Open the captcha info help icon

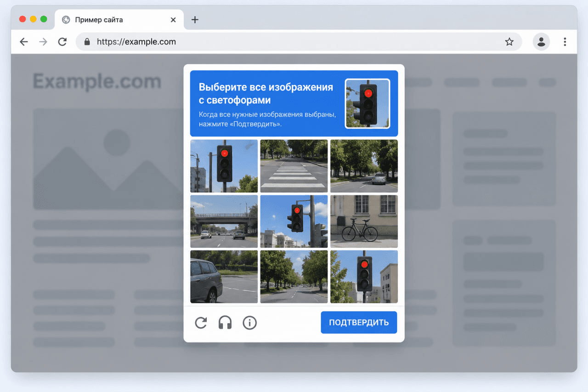[x=249, y=323]
